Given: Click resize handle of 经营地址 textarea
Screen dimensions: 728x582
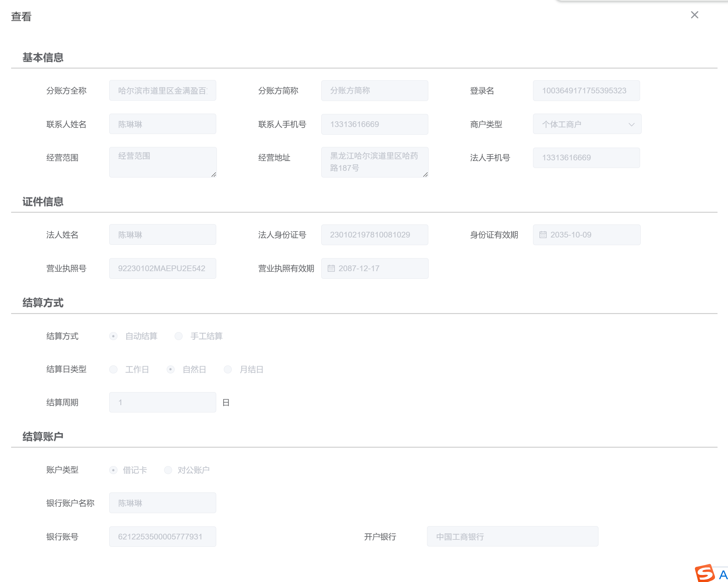Looking at the screenshot, I should click(x=425, y=175).
